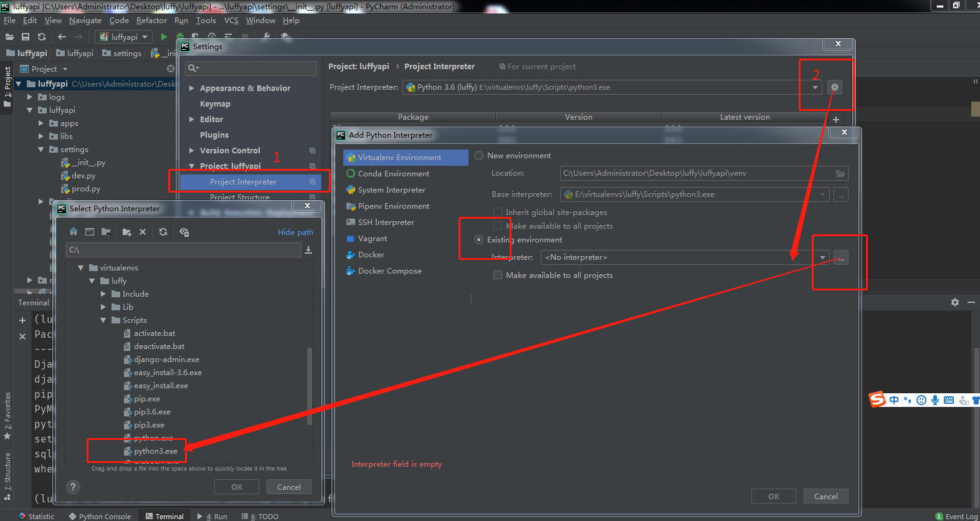Expand Appearance & Behavior settings section

(x=192, y=88)
